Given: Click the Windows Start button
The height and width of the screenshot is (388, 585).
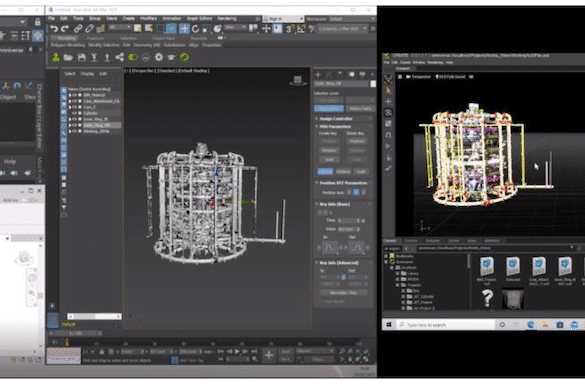Looking at the screenshot, I should 389,325.
